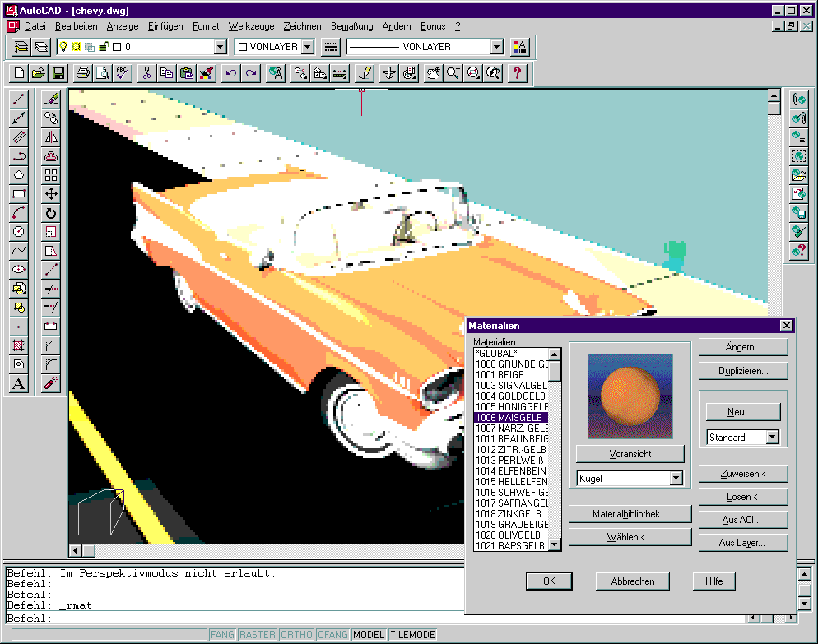This screenshot has height=644, width=818.
Task: Click the orange sphere material preview
Action: point(630,396)
